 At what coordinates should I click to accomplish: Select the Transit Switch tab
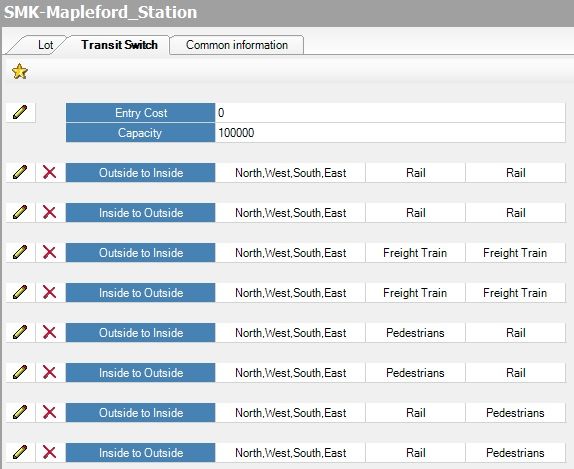pos(119,45)
